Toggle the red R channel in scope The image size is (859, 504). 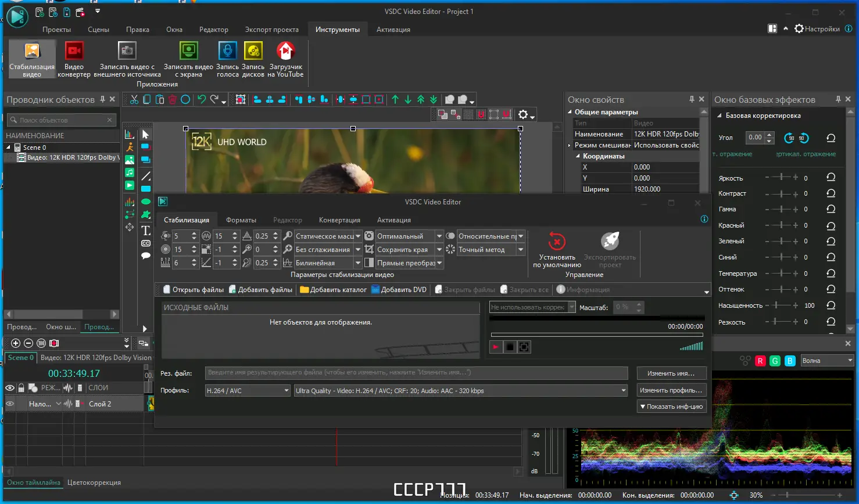760,361
